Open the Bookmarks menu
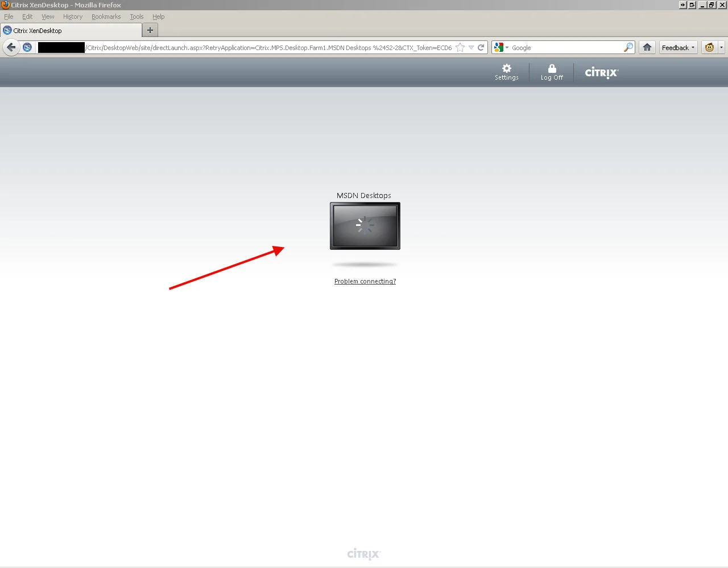This screenshot has width=728, height=568. [106, 17]
